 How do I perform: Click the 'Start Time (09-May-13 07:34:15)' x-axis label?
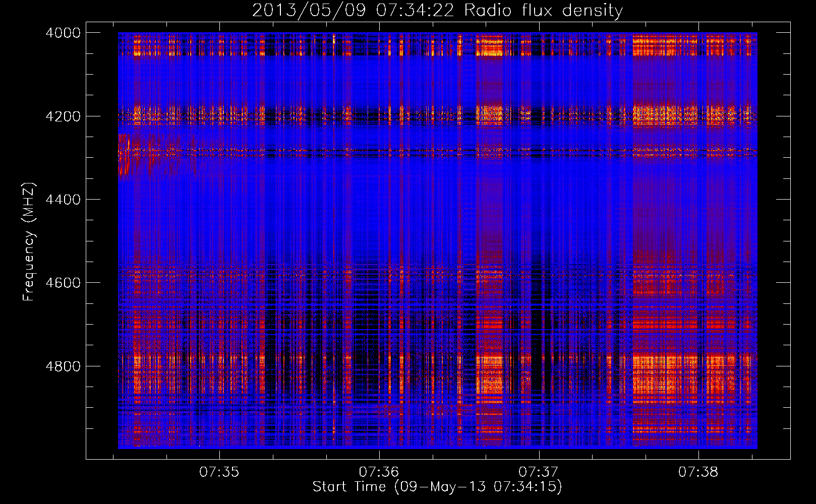tap(437, 487)
